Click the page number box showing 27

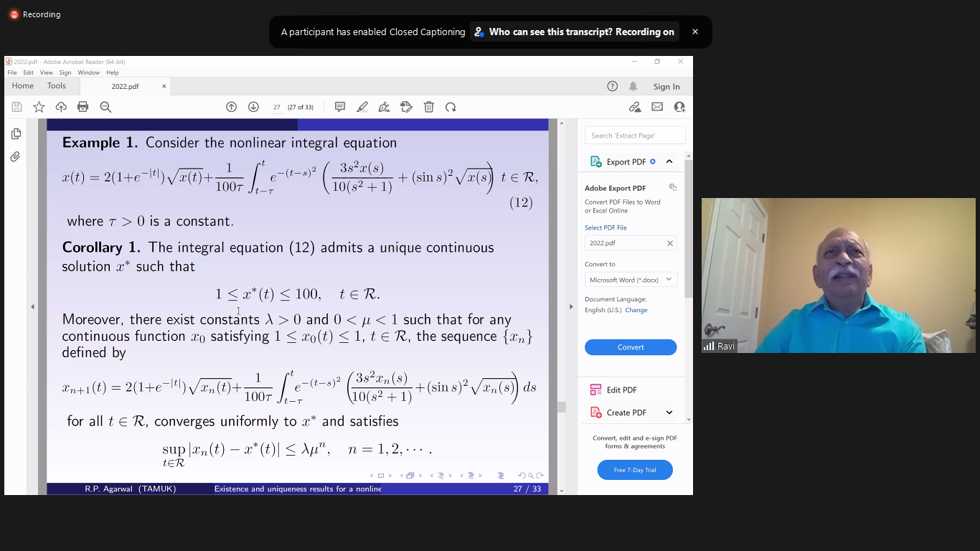(276, 107)
